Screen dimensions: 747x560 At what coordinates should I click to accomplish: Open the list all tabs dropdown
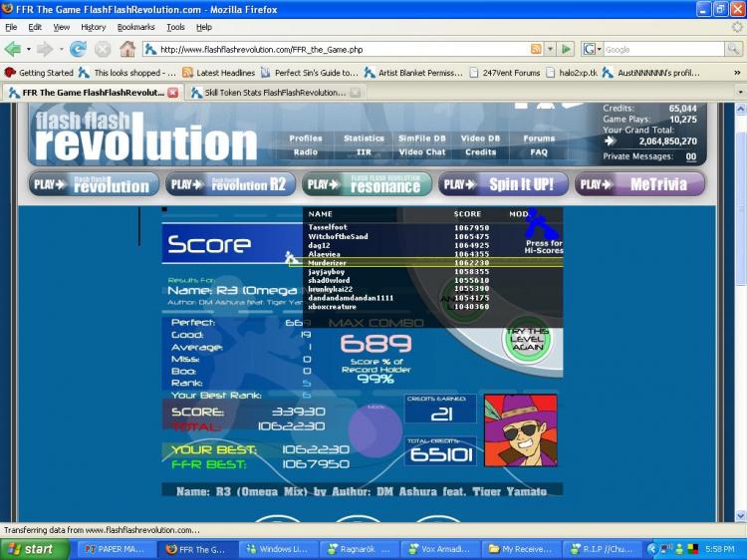[739, 93]
